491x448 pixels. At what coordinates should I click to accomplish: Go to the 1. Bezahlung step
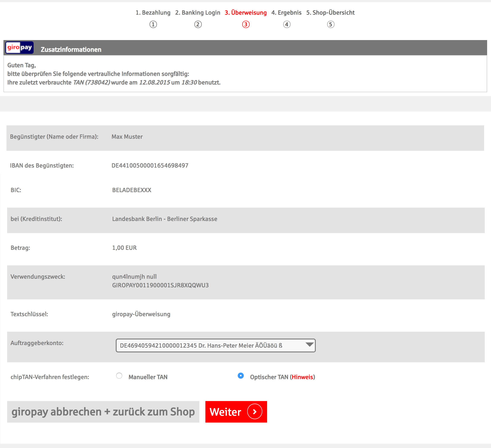(153, 13)
